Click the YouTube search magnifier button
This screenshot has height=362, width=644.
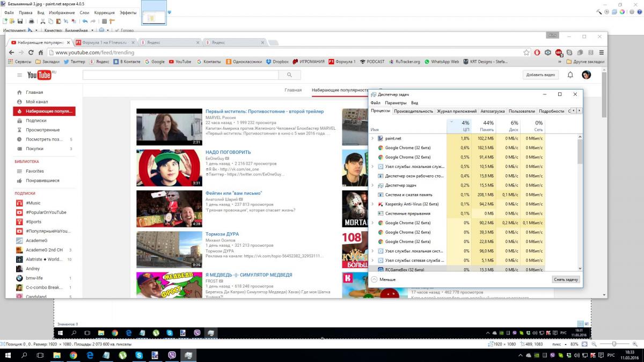[290, 75]
